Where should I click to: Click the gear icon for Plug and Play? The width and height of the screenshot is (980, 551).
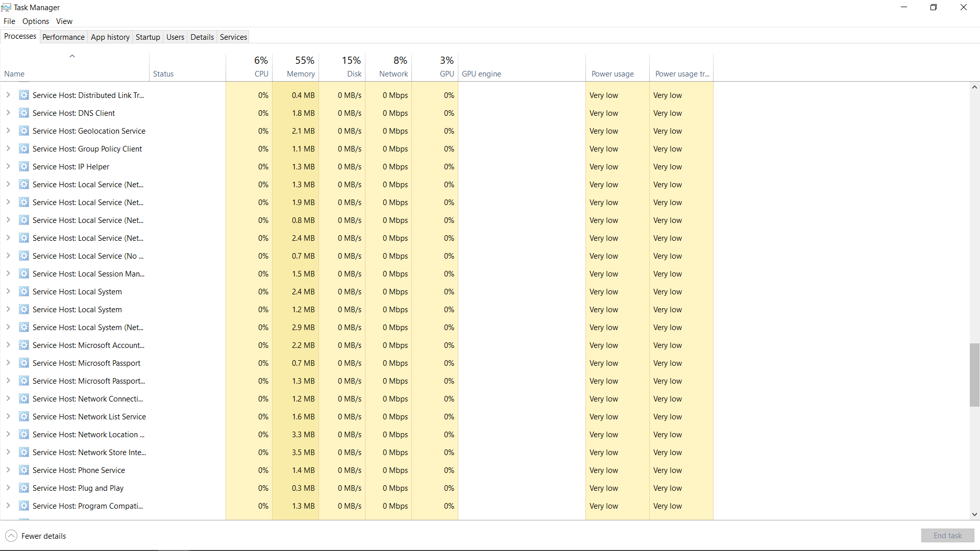24,488
